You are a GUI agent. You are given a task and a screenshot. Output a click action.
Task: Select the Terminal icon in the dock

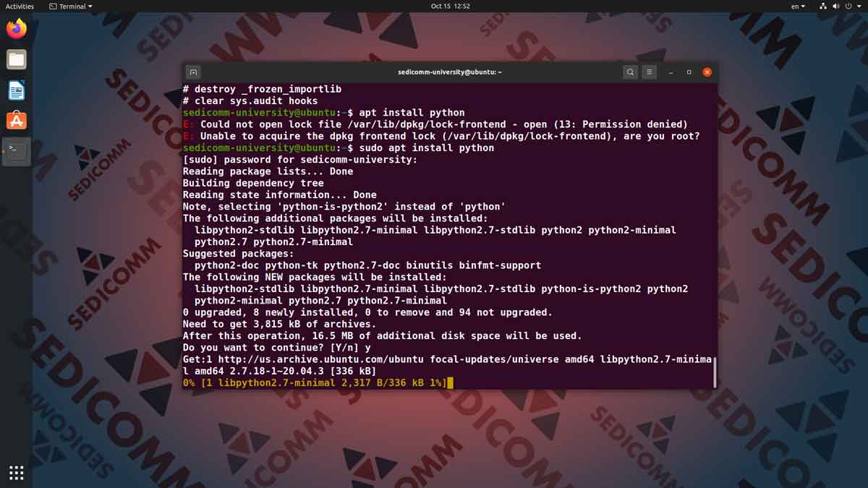[x=16, y=151]
